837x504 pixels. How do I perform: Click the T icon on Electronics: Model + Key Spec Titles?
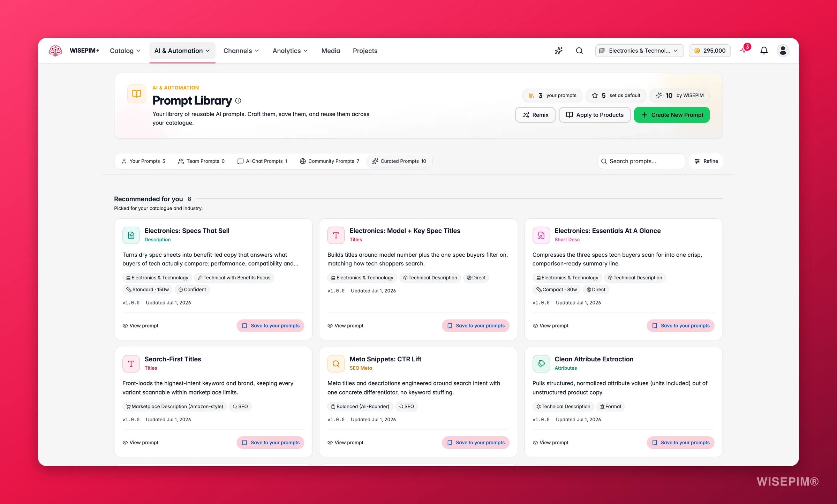click(x=336, y=235)
